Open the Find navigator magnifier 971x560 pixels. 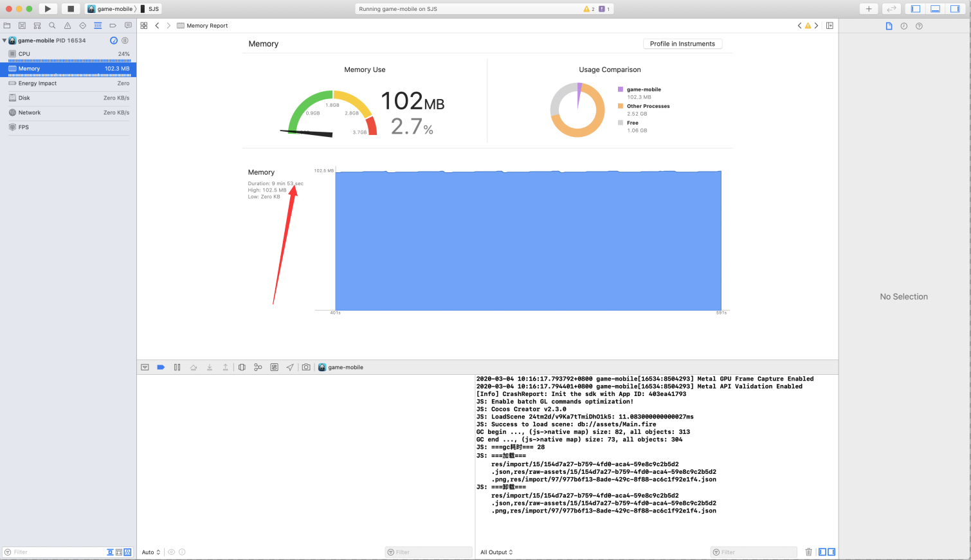(x=52, y=26)
